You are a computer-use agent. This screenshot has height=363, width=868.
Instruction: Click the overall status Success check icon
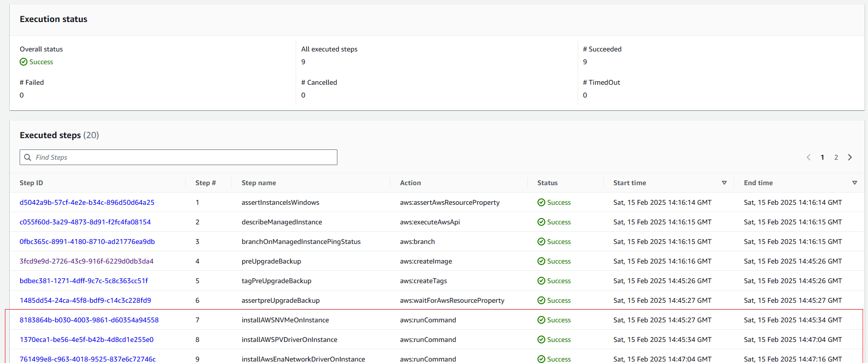point(24,62)
